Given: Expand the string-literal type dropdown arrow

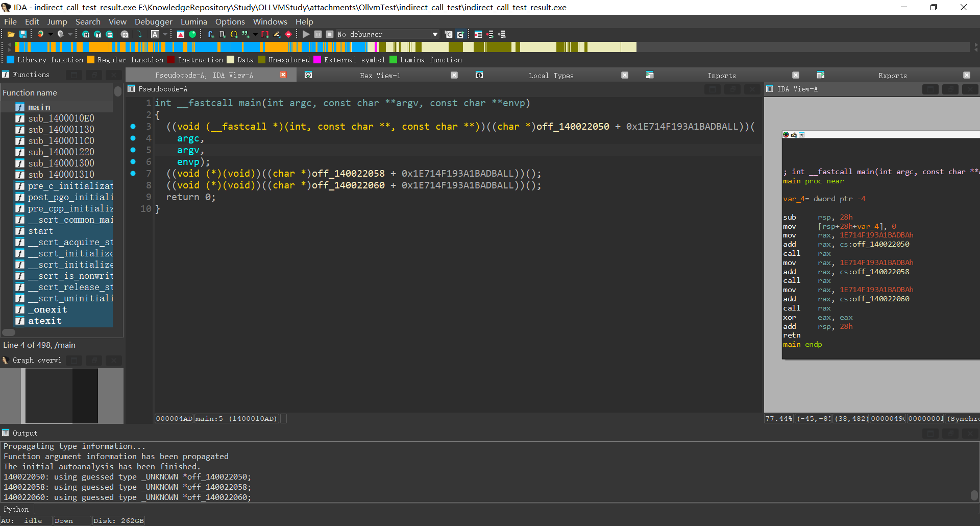Looking at the screenshot, I should (255, 34).
